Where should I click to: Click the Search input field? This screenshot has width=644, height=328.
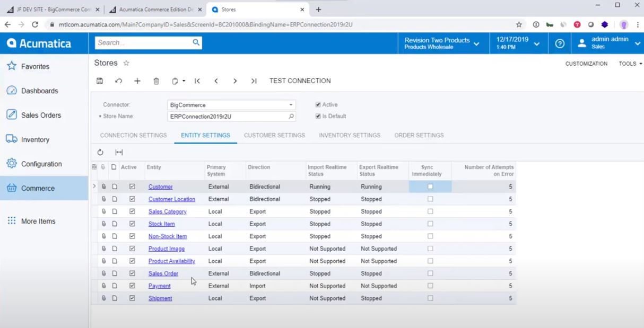143,42
